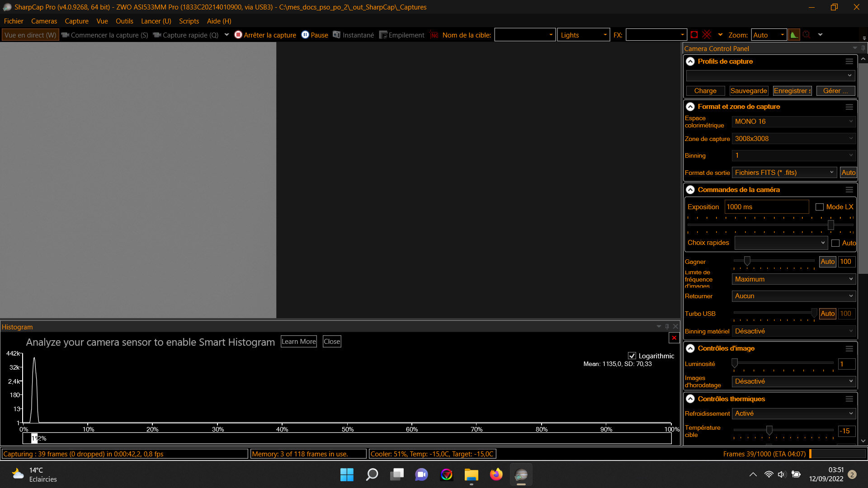868x488 pixels.
Task: Toggle the histogram icon in toolbar
Action: (793, 35)
